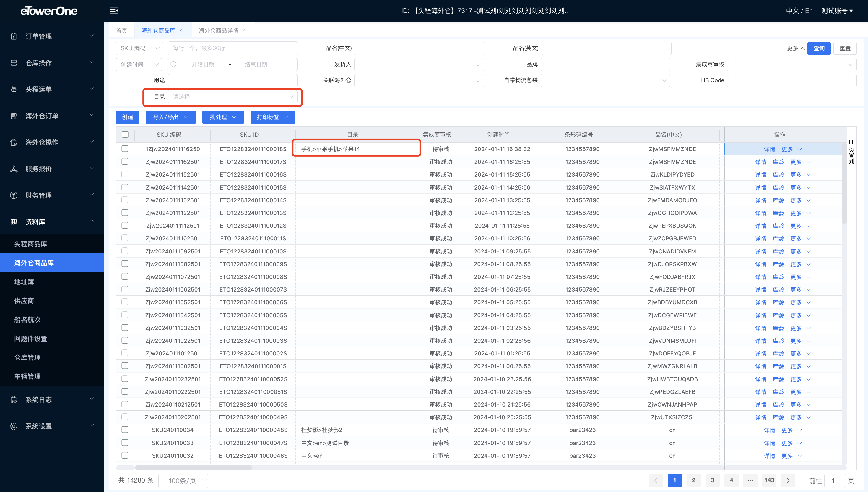Open the 发货人 dropdown
868x492 pixels.
coord(419,64)
